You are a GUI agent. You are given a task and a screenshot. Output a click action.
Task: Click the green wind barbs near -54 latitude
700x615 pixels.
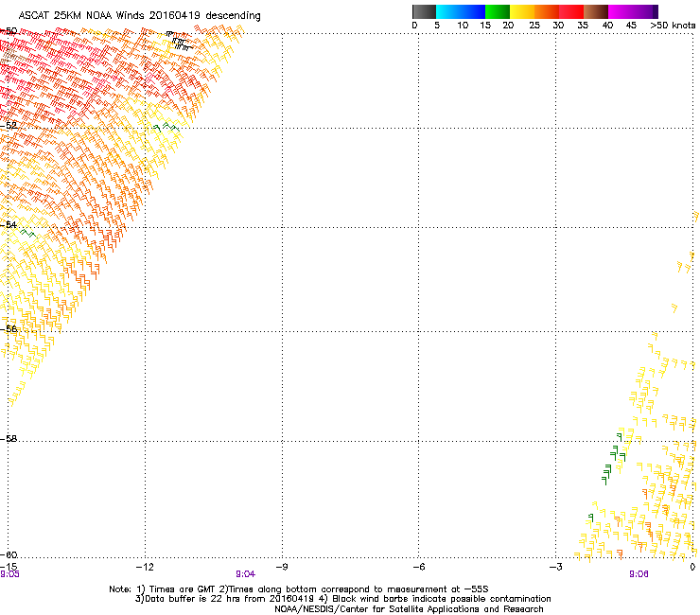pos(27,233)
